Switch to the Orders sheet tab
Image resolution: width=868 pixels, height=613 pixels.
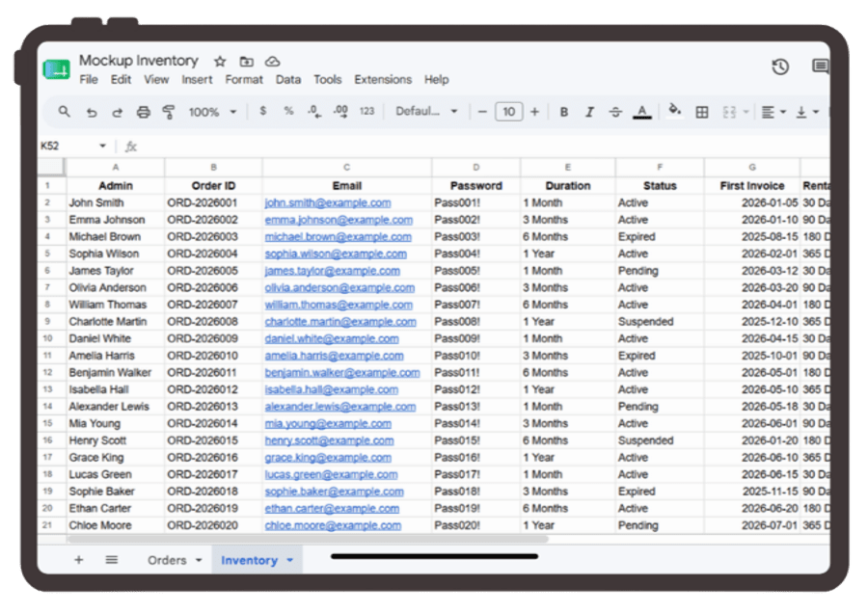(167, 560)
